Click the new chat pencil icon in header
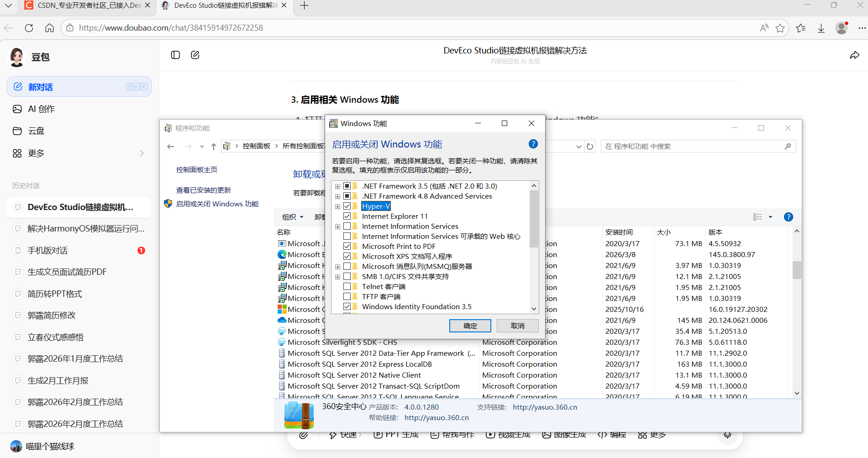868x458 pixels. pos(195,55)
